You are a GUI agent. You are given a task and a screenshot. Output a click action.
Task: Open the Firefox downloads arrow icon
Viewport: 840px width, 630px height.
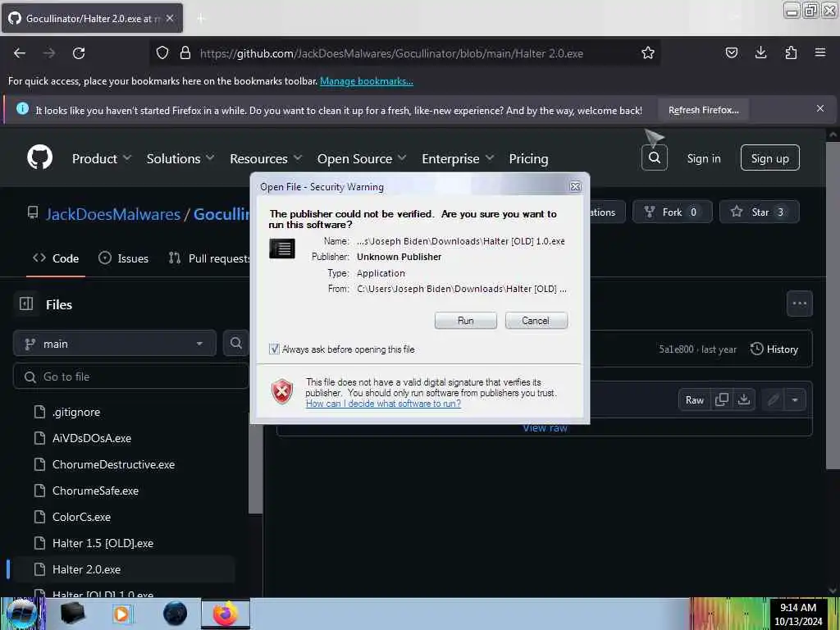[x=760, y=52]
